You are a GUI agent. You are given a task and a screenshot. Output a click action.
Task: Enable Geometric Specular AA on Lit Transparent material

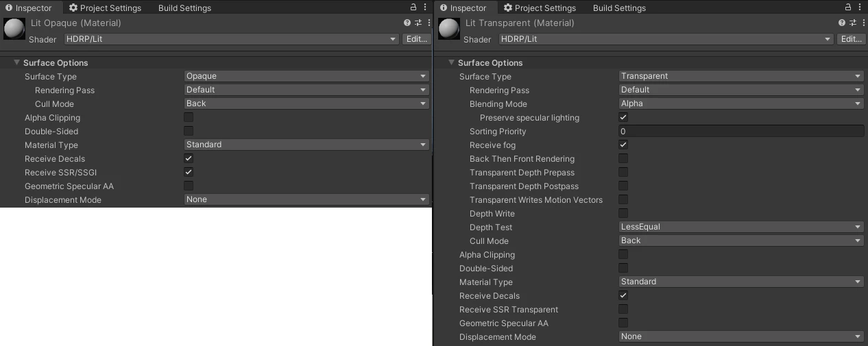[x=623, y=323]
